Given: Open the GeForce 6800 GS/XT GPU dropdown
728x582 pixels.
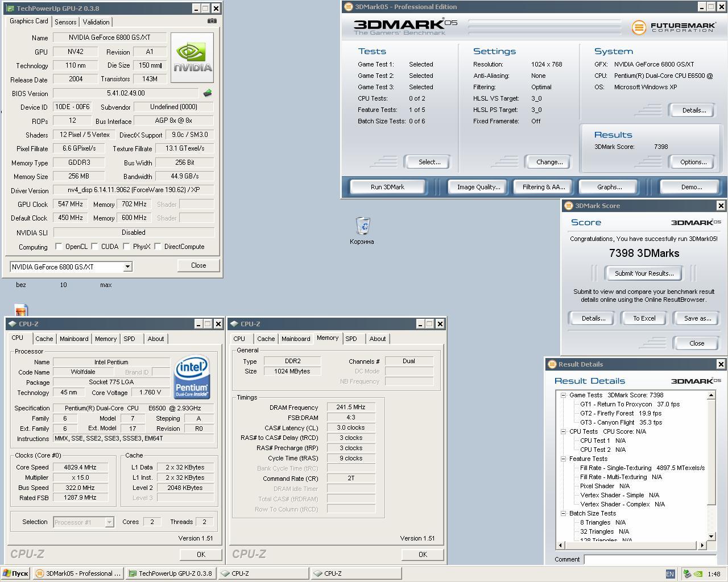Looking at the screenshot, I should pos(71,267).
